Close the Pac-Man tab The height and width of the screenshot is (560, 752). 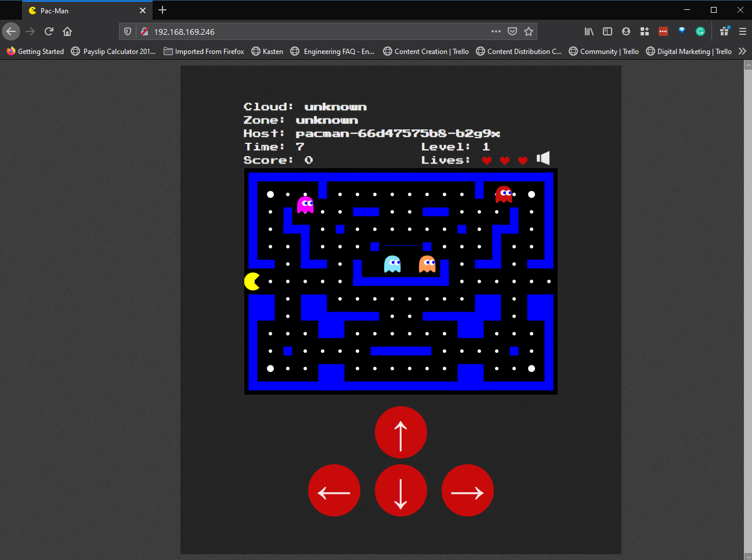tap(143, 10)
